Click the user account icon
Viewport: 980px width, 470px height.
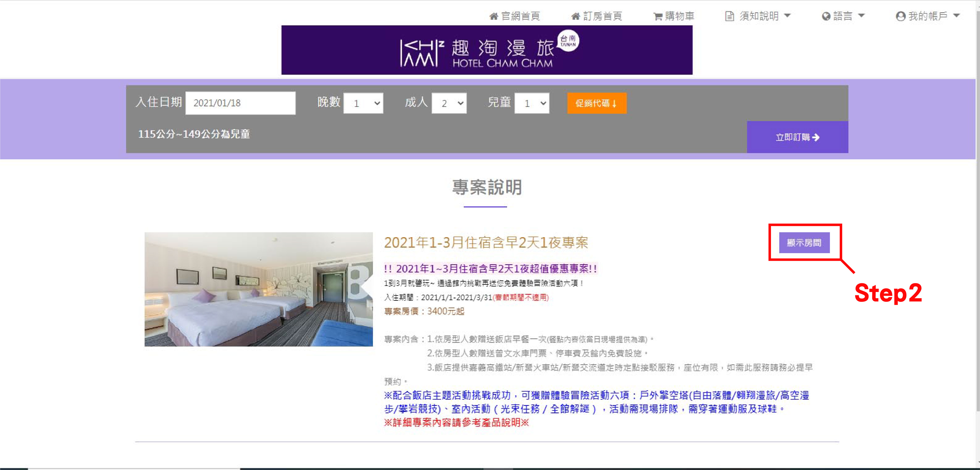coord(900,16)
